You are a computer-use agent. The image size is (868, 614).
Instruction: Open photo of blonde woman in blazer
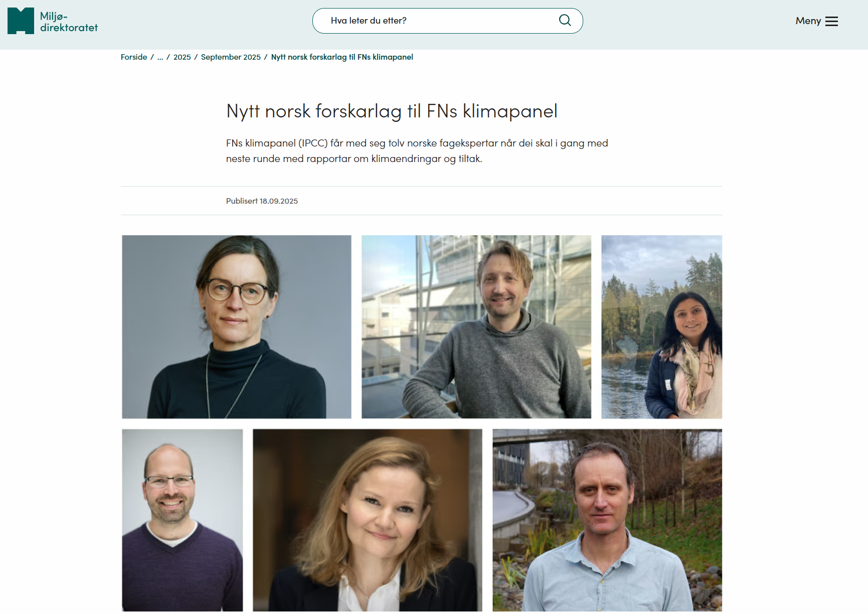click(368, 520)
